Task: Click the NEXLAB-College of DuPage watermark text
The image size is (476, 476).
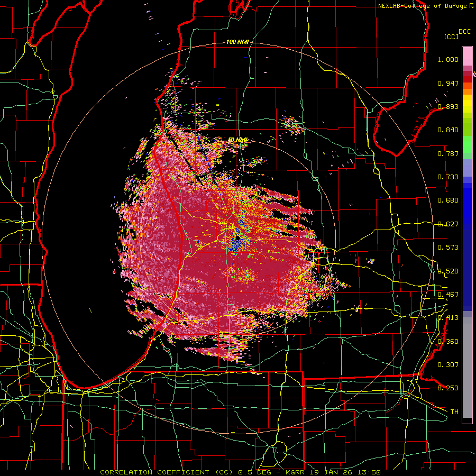Action: [422, 6]
